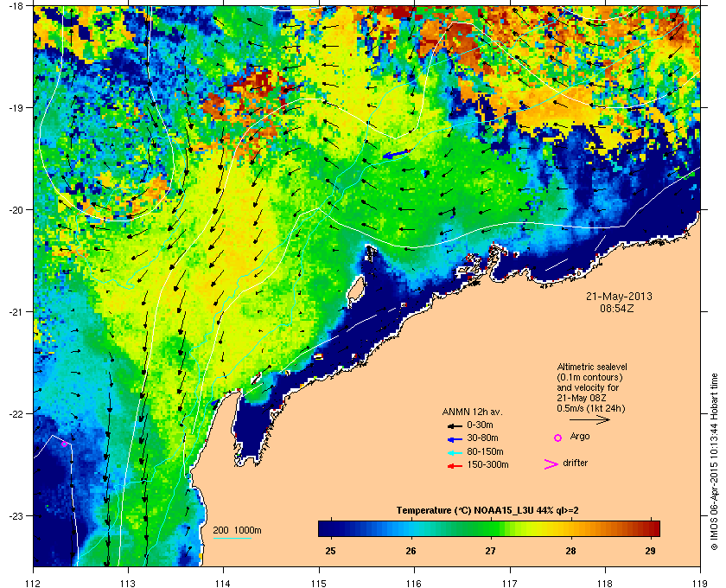
Task: Click the red 150-300m legend arrow
Action: pos(455,466)
